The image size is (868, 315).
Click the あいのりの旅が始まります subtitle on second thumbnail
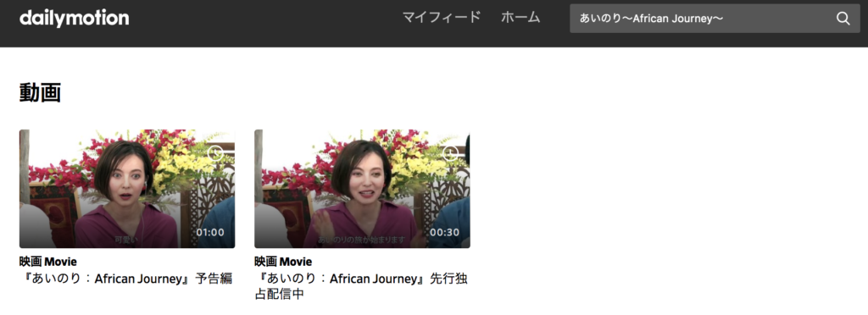361,240
